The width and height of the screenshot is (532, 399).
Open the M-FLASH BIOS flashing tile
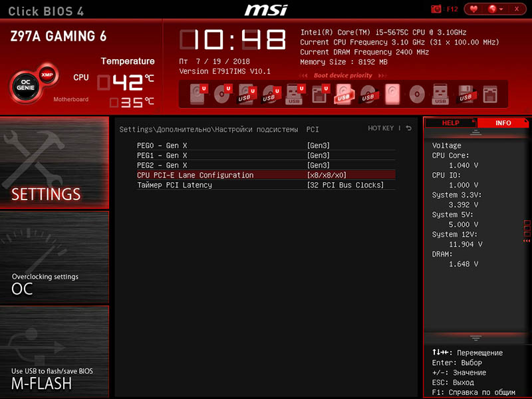tap(55, 352)
